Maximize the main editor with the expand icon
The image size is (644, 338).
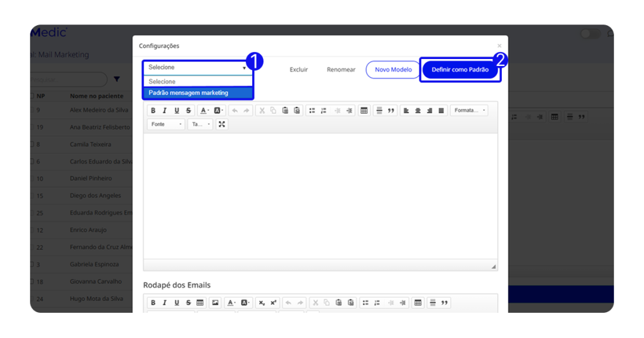point(221,124)
